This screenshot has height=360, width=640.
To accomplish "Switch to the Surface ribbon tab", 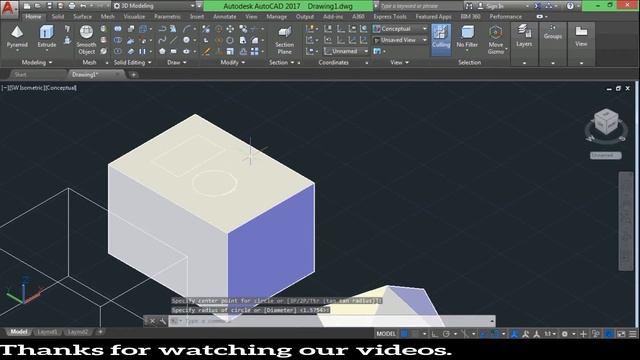I will [x=82, y=17].
